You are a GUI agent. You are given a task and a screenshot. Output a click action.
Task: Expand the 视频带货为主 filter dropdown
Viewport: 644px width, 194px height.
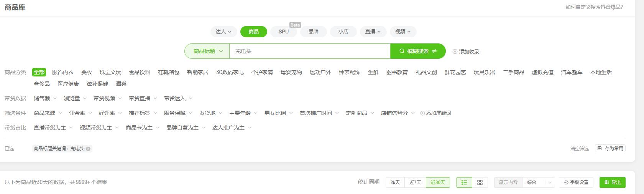[x=99, y=128]
